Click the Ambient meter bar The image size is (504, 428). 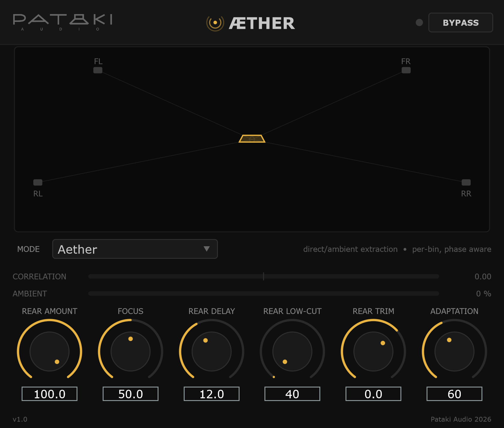coord(264,294)
